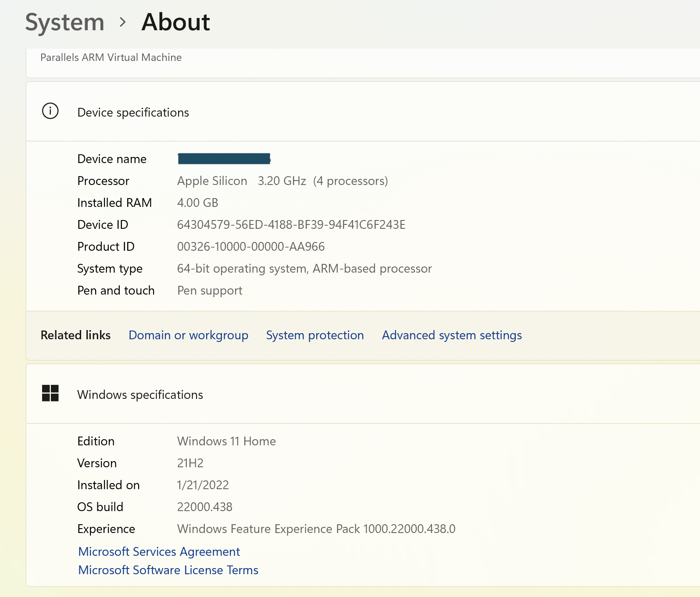Click the 'Installed RAM' label

tap(114, 203)
